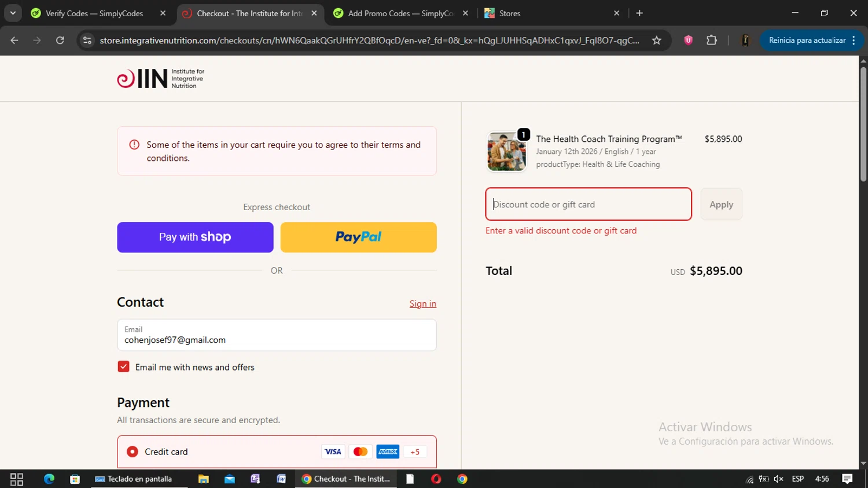Close the Verify Codes tab

pyautogui.click(x=163, y=13)
